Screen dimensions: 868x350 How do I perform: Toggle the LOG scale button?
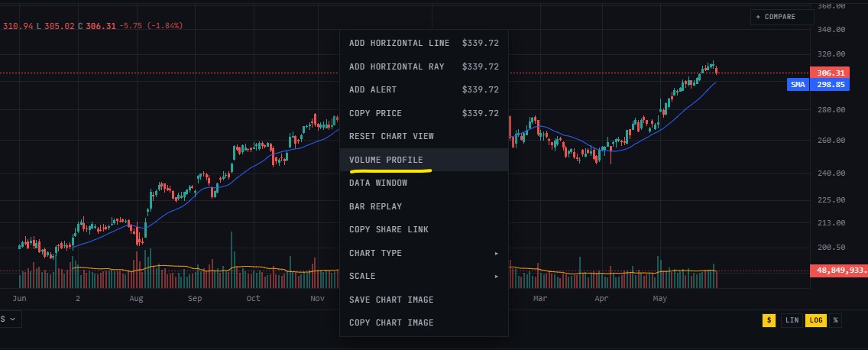tap(815, 320)
